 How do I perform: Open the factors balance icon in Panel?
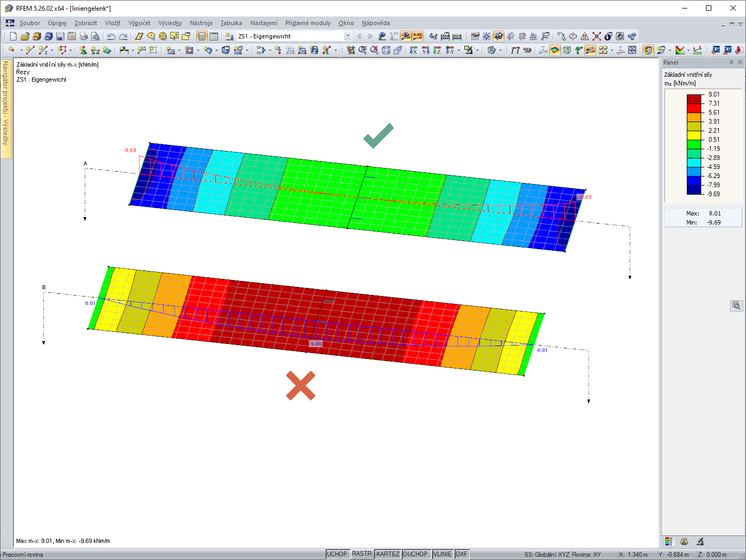(x=684, y=541)
